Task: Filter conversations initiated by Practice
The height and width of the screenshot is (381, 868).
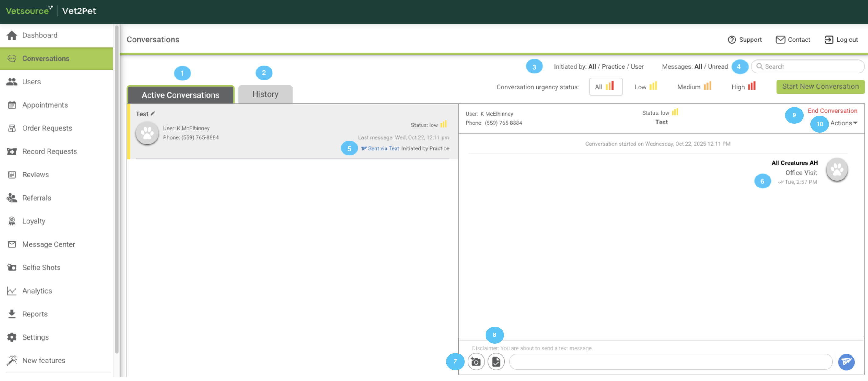Action: (x=613, y=66)
